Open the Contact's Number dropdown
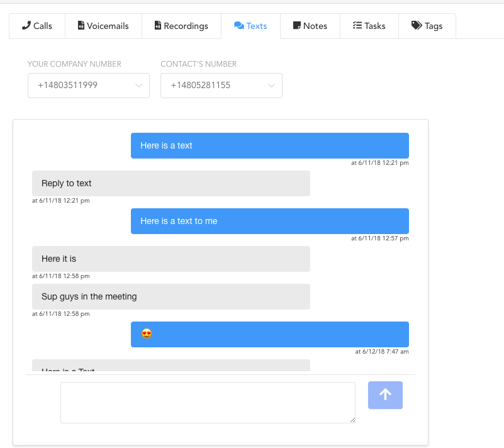This screenshot has width=504, height=448. (221, 86)
